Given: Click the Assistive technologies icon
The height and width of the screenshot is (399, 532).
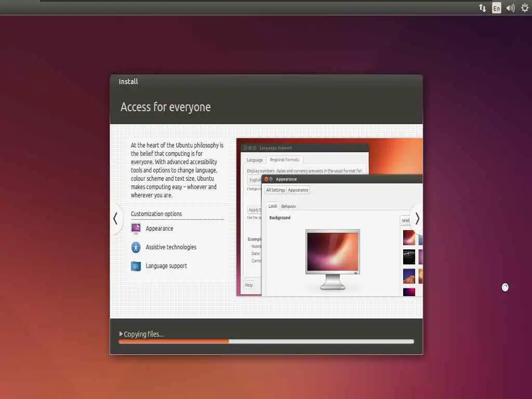Looking at the screenshot, I should point(136,247).
